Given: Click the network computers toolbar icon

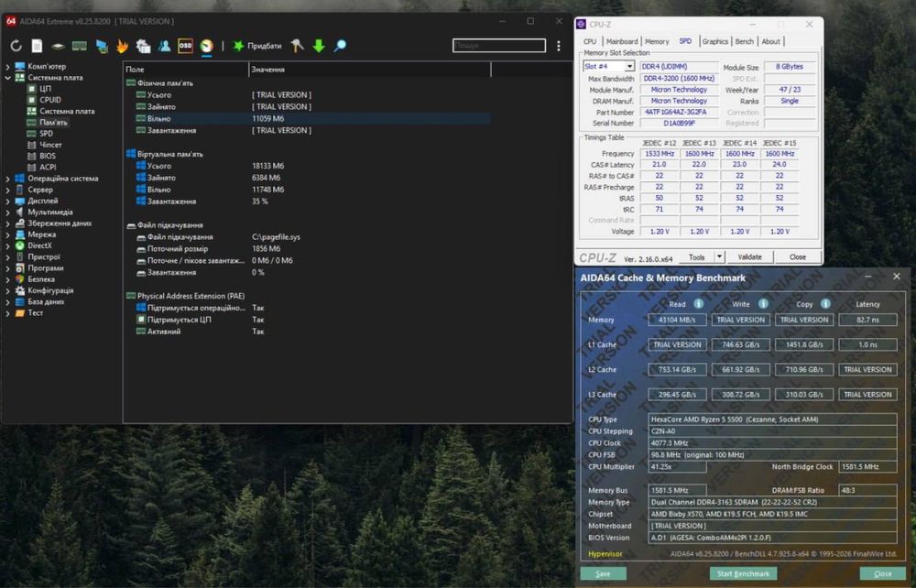Looking at the screenshot, I should pos(102,46).
